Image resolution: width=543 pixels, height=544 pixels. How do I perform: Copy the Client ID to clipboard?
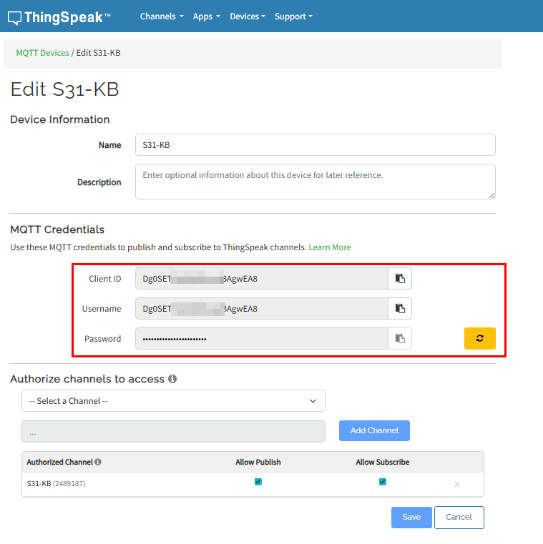(400, 279)
